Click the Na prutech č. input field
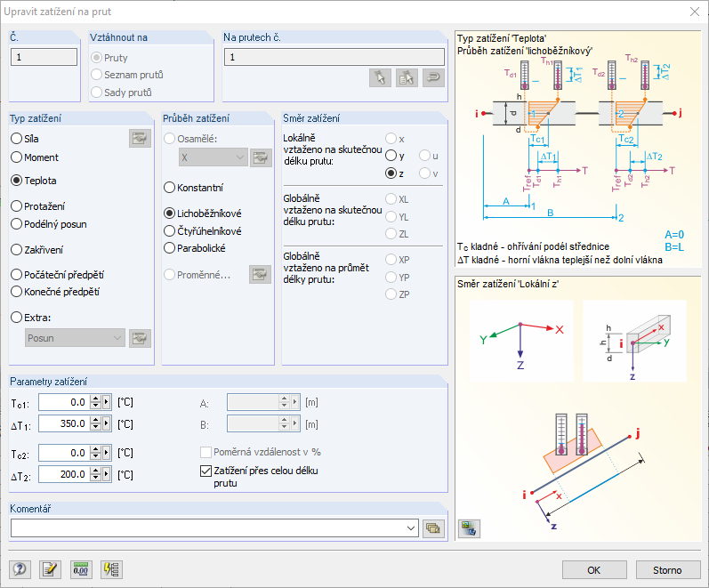 pyautogui.click(x=334, y=57)
